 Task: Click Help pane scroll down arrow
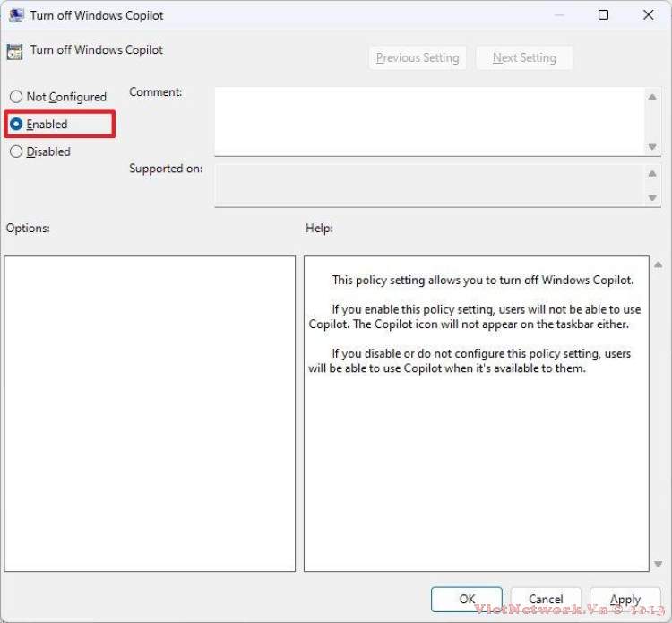click(x=658, y=564)
